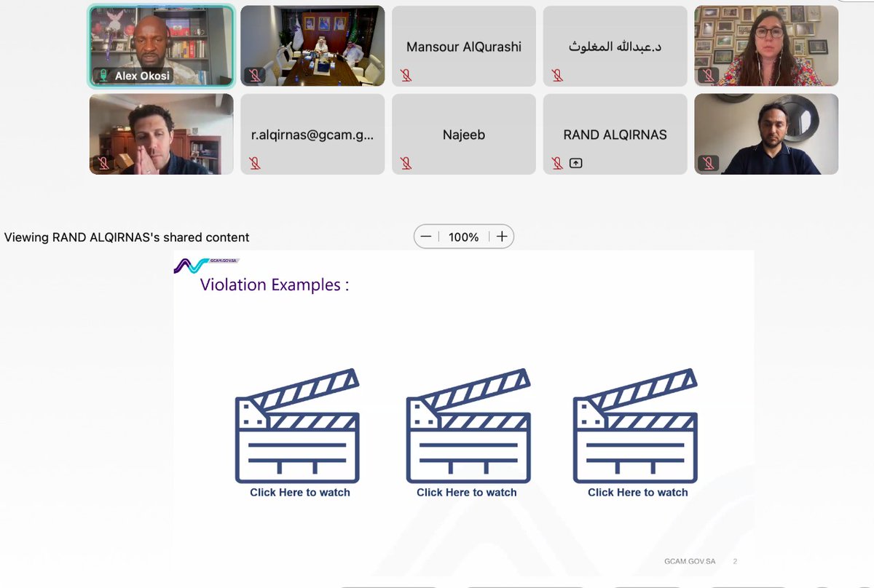874x588 pixels.
Task: Click the Alex Okosi name label
Action: (142, 76)
